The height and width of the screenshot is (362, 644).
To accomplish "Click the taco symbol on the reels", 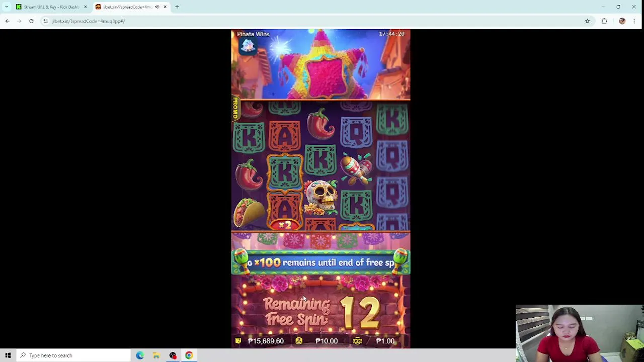I will pyautogui.click(x=249, y=212).
